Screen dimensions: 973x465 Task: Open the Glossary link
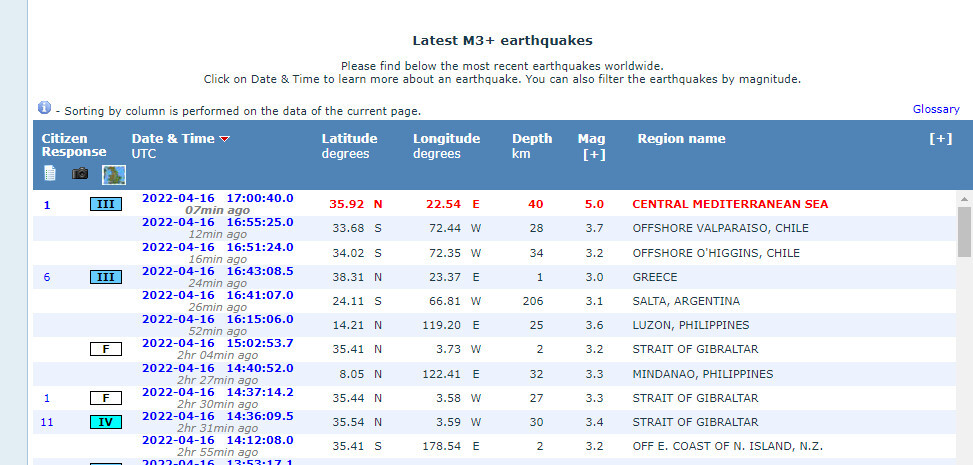click(x=936, y=109)
